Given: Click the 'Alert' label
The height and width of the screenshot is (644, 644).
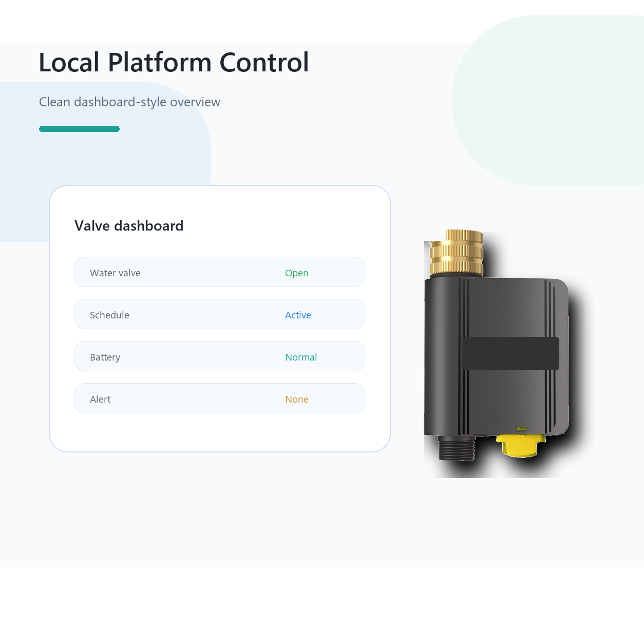Looking at the screenshot, I should 100,400.
